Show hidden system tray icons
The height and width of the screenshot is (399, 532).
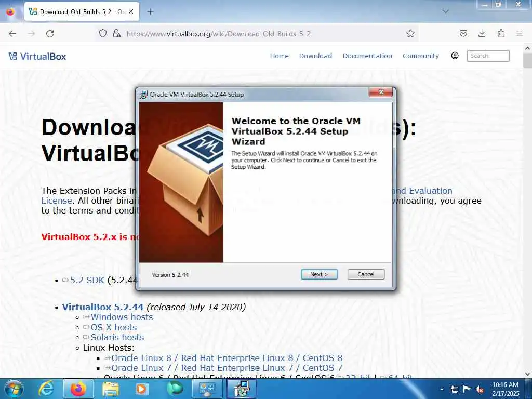point(442,389)
